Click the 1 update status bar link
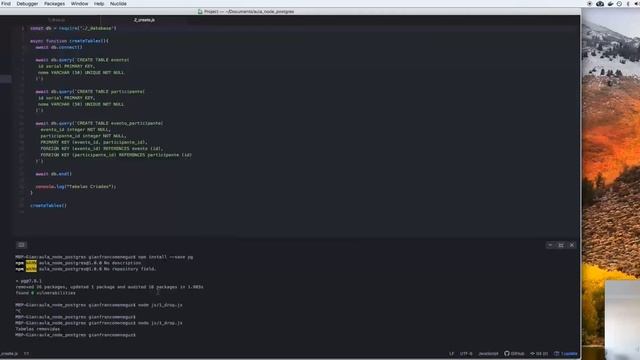Image resolution: width=640 pixels, height=360 pixels. pyautogui.click(x=566, y=353)
